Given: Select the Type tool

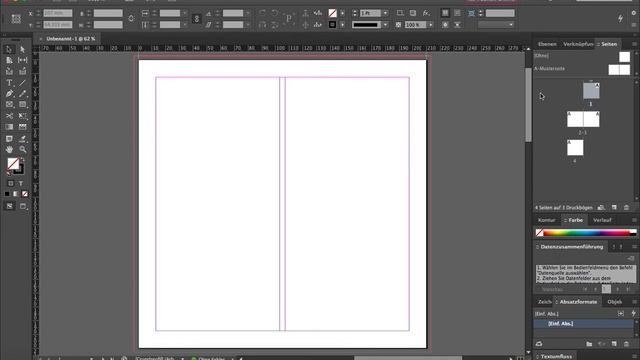Looking at the screenshot, I should point(9,82).
